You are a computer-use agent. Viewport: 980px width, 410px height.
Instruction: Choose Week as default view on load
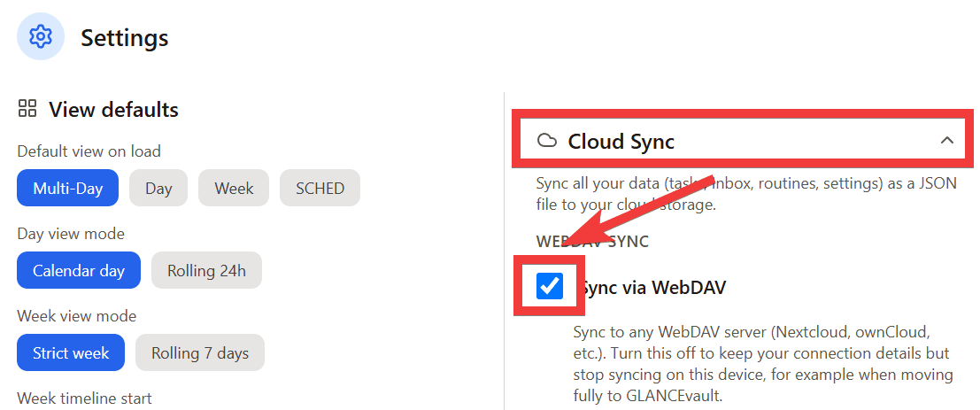click(x=234, y=188)
